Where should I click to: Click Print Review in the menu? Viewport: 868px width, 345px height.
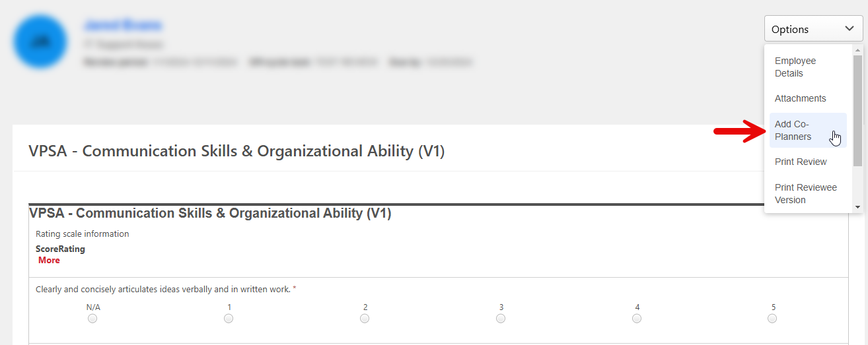click(x=801, y=162)
